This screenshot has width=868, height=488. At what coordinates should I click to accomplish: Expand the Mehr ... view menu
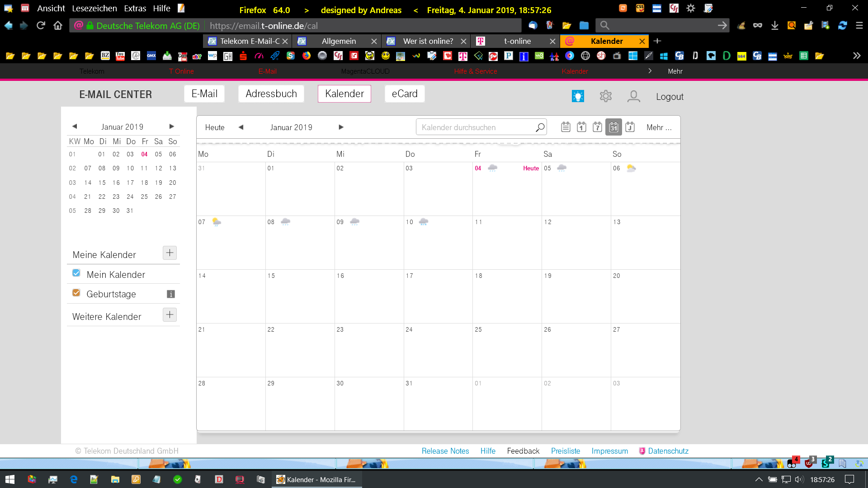(x=659, y=127)
